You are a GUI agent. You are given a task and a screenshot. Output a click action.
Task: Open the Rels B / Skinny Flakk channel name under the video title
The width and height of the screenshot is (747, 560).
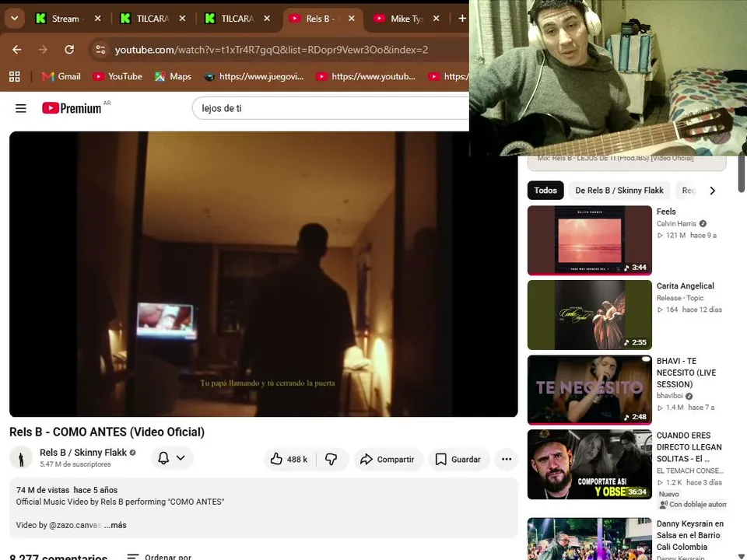point(83,453)
